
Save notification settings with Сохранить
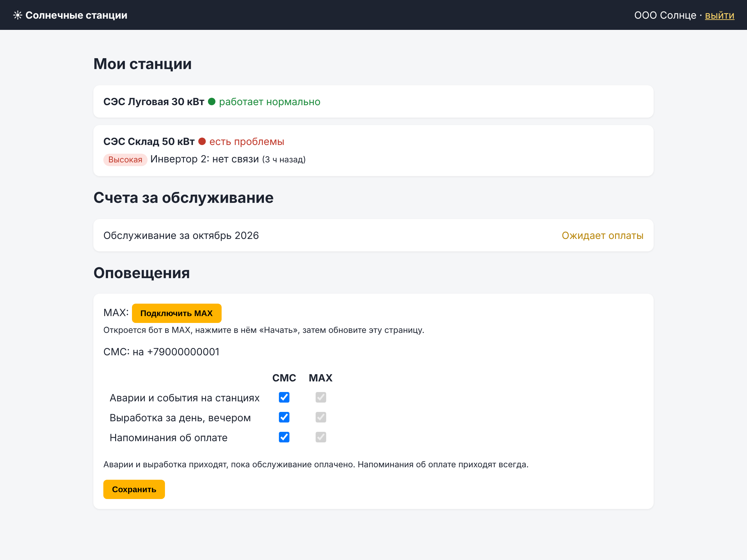(134, 489)
